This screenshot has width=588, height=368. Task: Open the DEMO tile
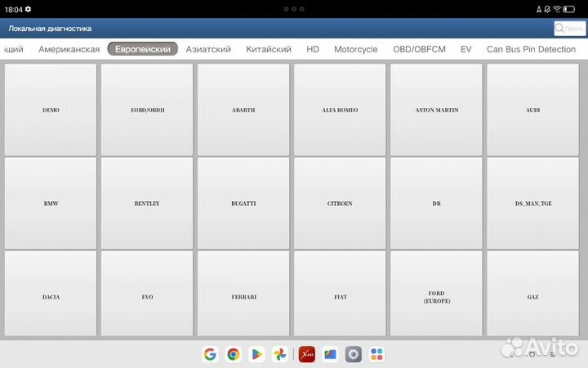pos(51,110)
